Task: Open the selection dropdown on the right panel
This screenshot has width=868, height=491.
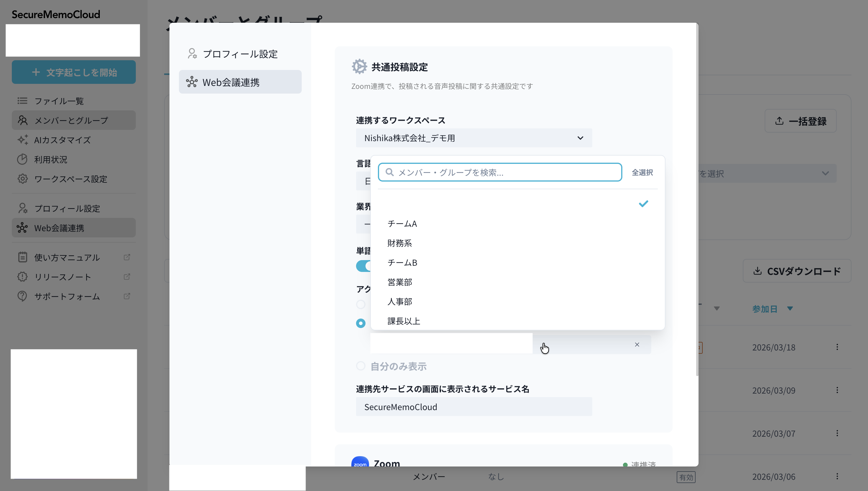Action: (825, 173)
